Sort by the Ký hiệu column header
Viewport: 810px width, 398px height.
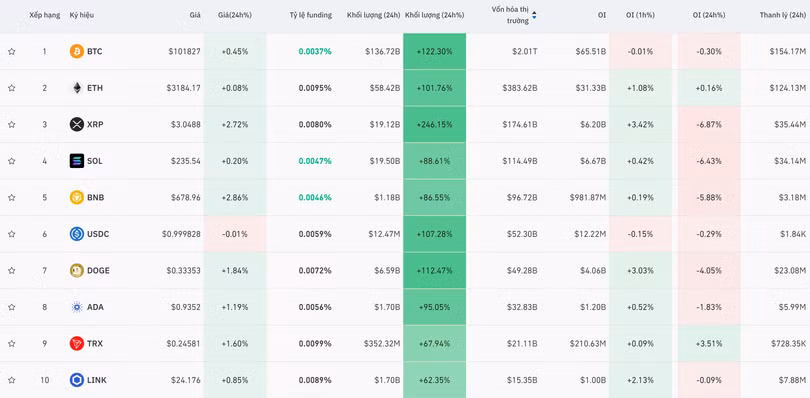coord(82,15)
